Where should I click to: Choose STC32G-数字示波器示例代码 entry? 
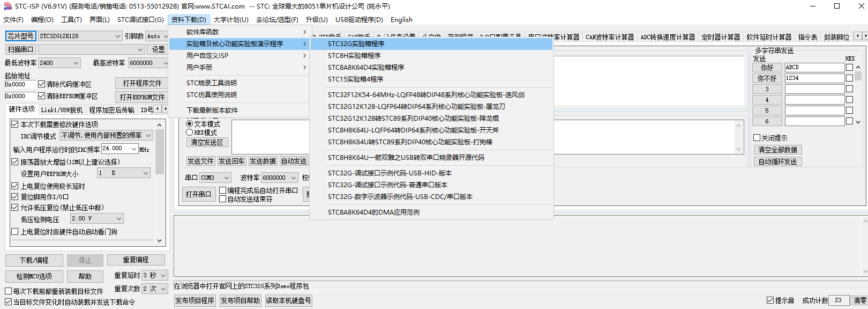(431, 197)
